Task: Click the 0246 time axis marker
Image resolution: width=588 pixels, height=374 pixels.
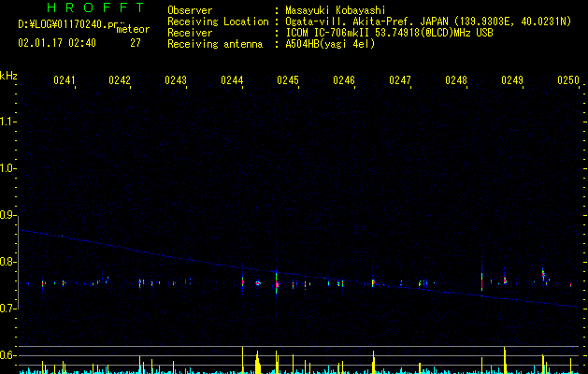Action: tap(344, 80)
